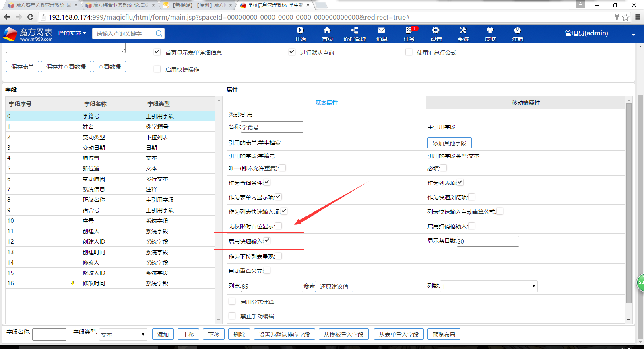Click the 设置为默认排序字段 button
The image size is (644, 349).
284,334
